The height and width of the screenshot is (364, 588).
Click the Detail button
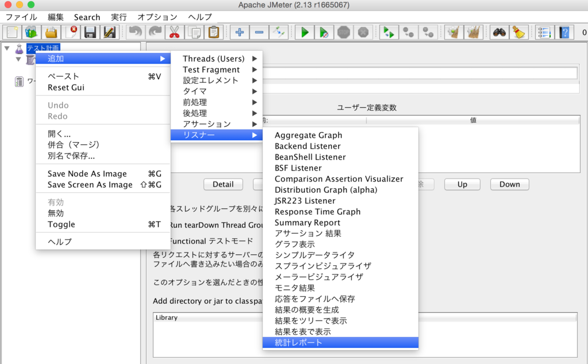(223, 184)
